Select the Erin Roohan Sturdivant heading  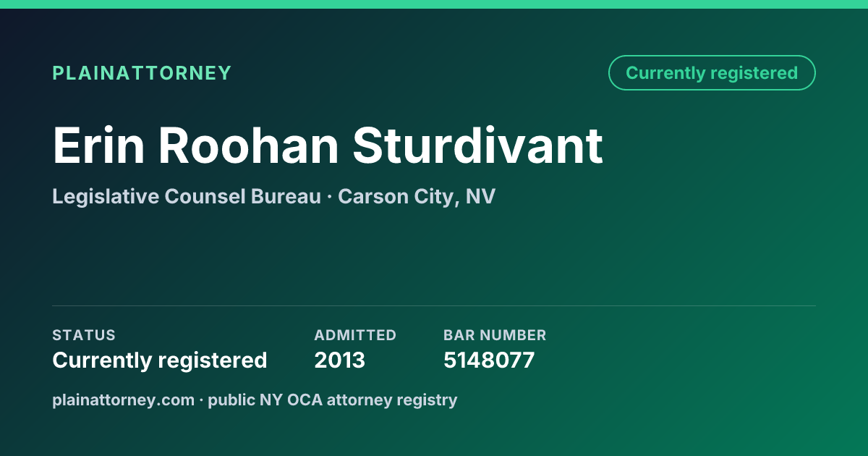tap(328, 145)
